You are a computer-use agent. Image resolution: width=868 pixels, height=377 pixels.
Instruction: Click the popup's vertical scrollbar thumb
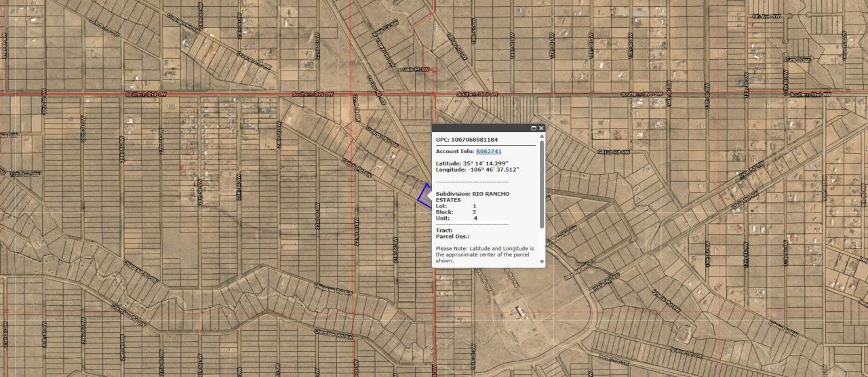(542, 183)
